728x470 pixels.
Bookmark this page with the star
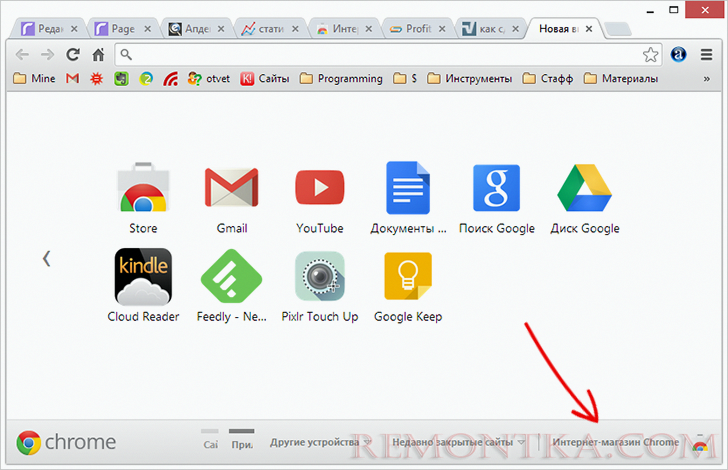point(650,55)
